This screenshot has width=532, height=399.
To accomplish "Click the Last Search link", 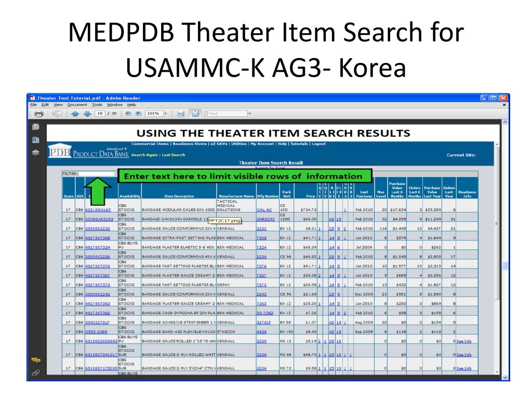I will click(174, 155).
